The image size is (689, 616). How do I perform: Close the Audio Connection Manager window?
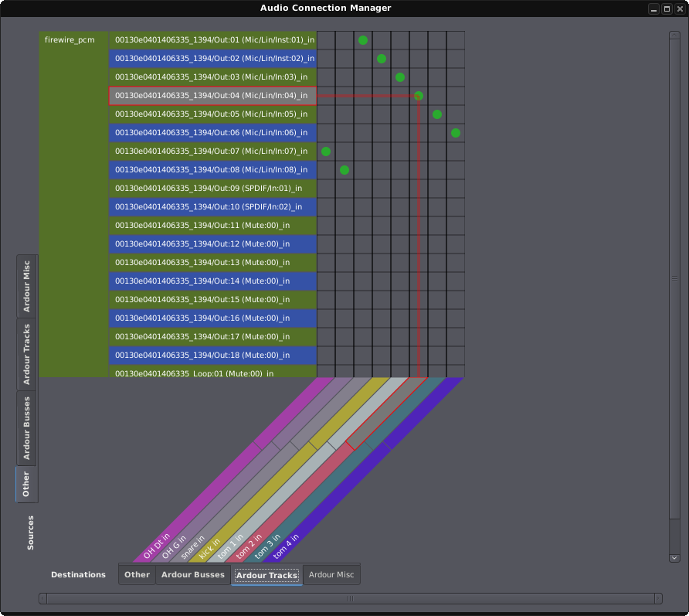coord(680,9)
